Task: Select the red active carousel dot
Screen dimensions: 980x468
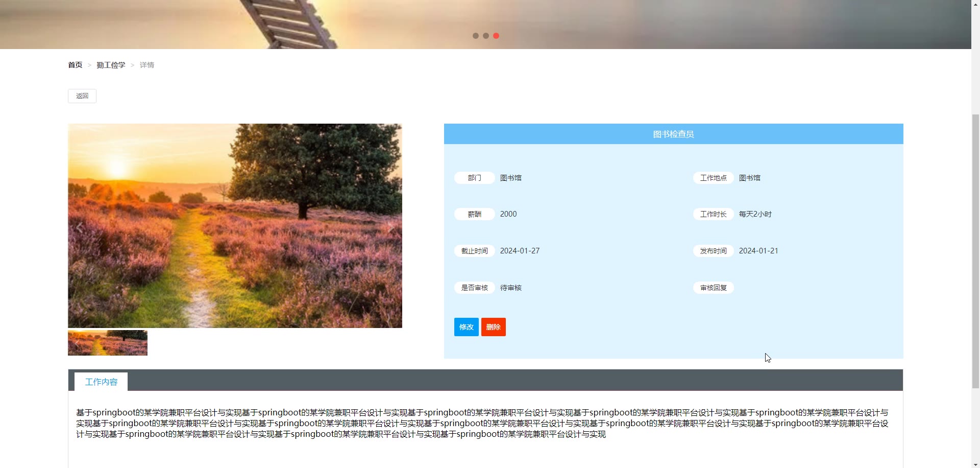Action: pyautogui.click(x=496, y=36)
